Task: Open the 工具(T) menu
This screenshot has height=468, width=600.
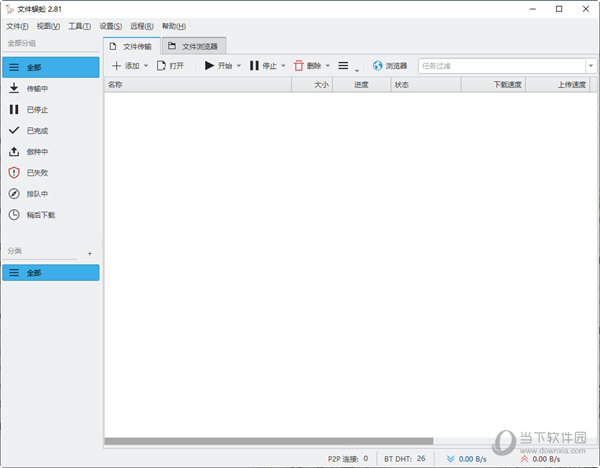Action: coord(80,26)
